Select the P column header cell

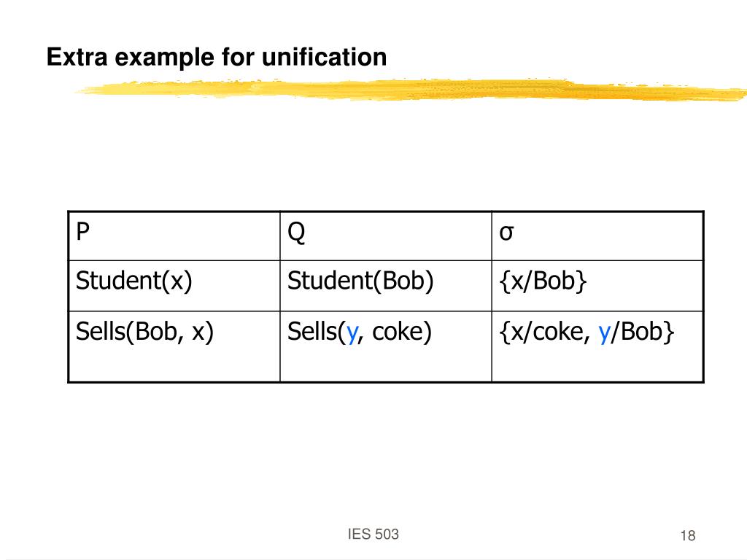click(174, 236)
